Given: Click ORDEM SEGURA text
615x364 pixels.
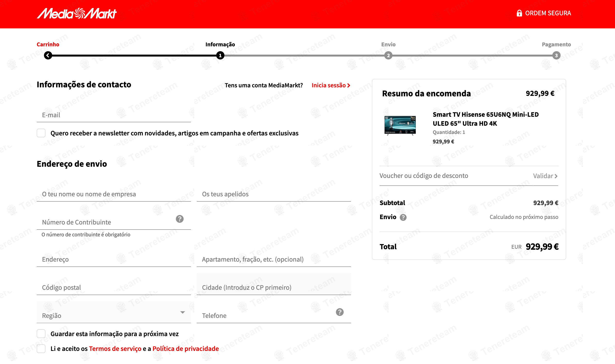Looking at the screenshot, I should [548, 13].
